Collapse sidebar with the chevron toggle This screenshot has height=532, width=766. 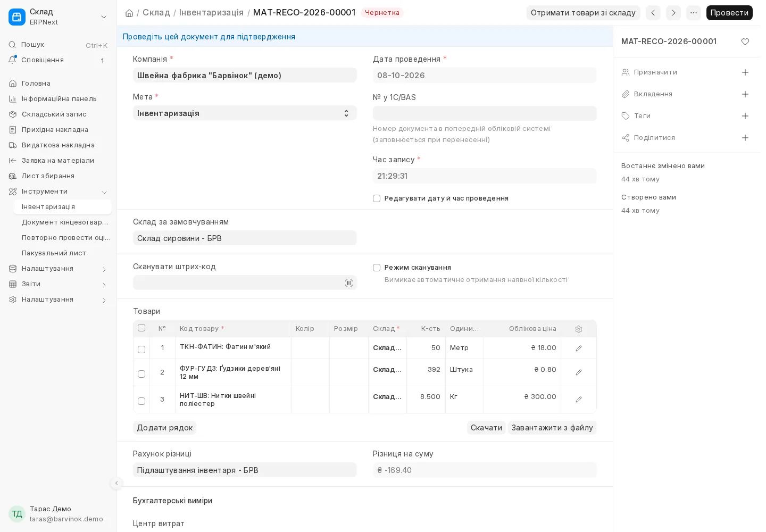coord(116,483)
